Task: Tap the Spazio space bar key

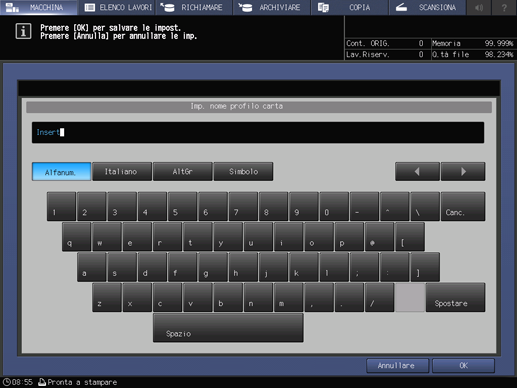Action: 228,328
